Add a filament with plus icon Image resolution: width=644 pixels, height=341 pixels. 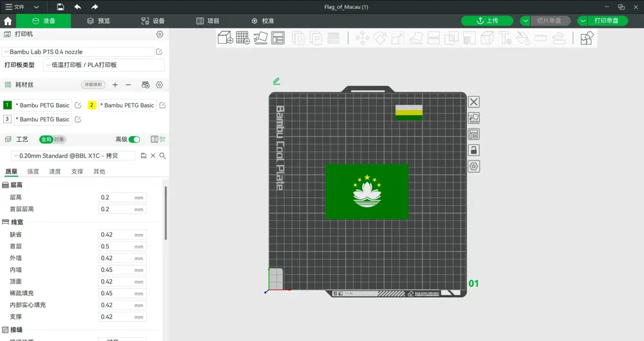[115, 84]
